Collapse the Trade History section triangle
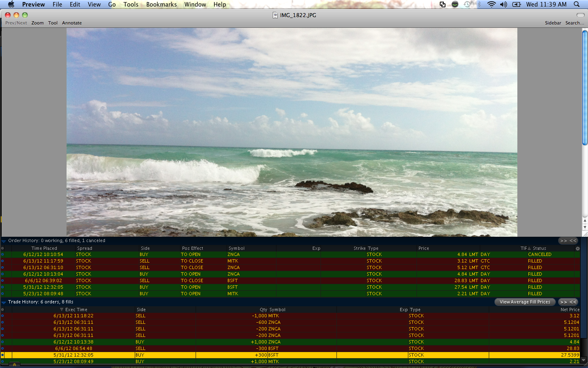The width and height of the screenshot is (588, 368). [x=4, y=302]
